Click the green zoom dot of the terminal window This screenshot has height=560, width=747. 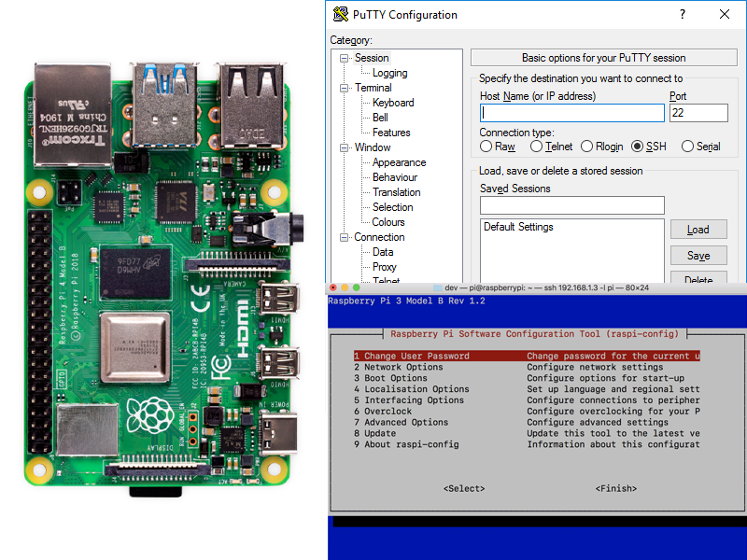pos(357,287)
